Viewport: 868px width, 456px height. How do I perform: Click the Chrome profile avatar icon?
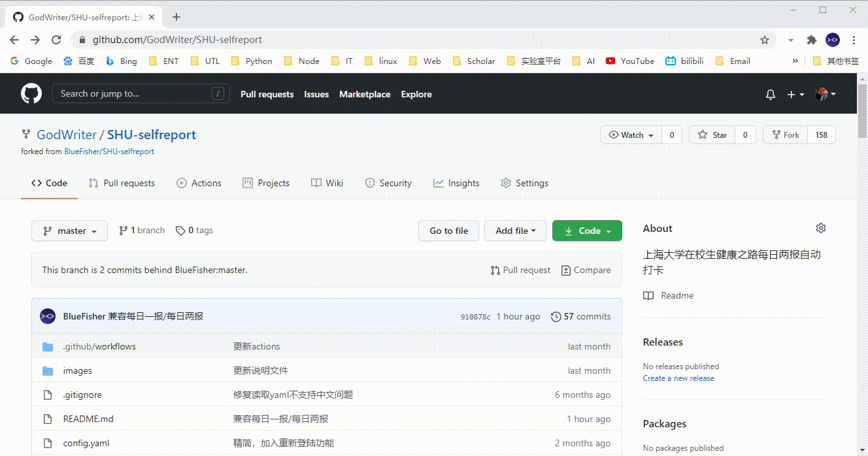(833, 40)
